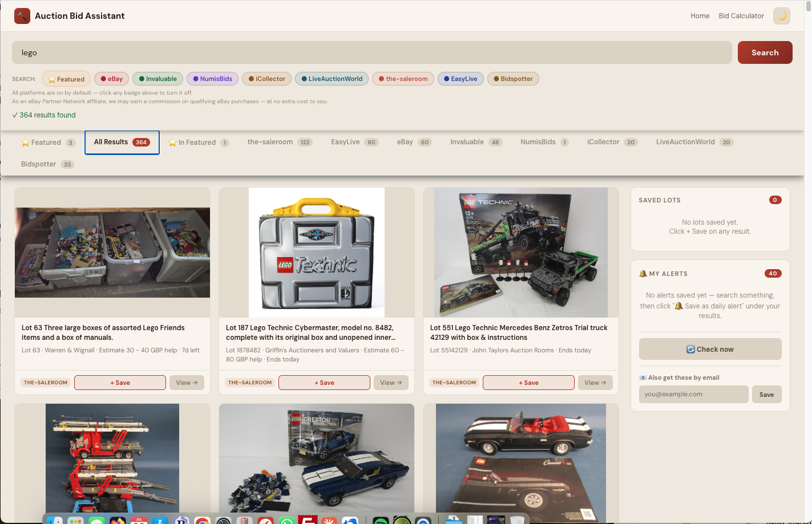Toggle the iCollector platform badge
This screenshot has height=524, width=812.
pos(266,79)
